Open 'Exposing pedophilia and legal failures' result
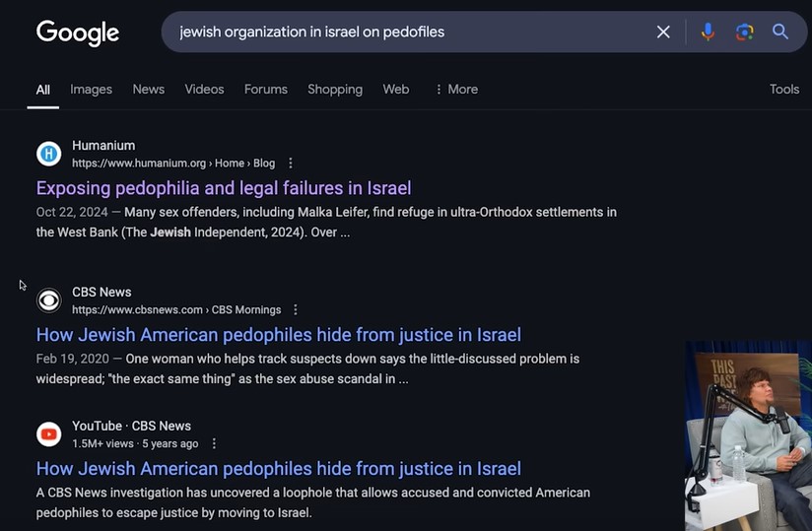This screenshot has height=531, width=812. pos(224,188)
